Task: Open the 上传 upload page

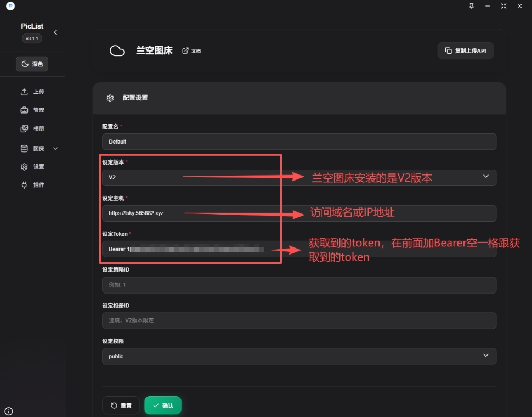Action: [32, 92]
